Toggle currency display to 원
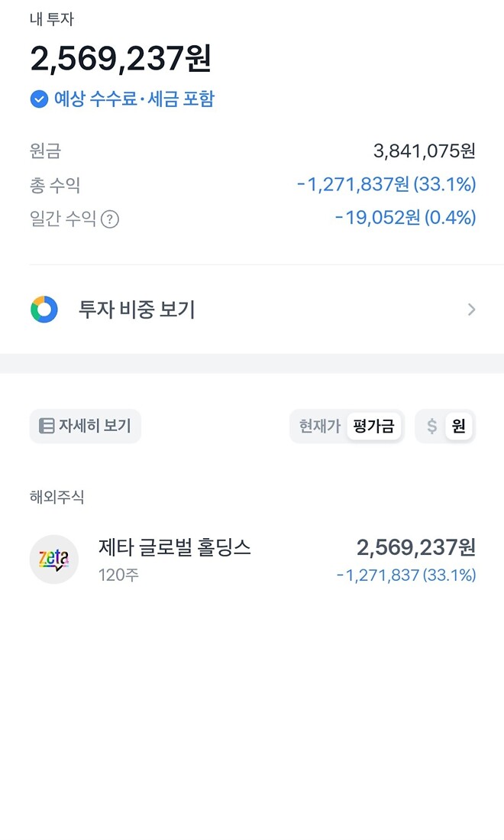Viewport: 504px width, 840px height. (x=457, y=426)
